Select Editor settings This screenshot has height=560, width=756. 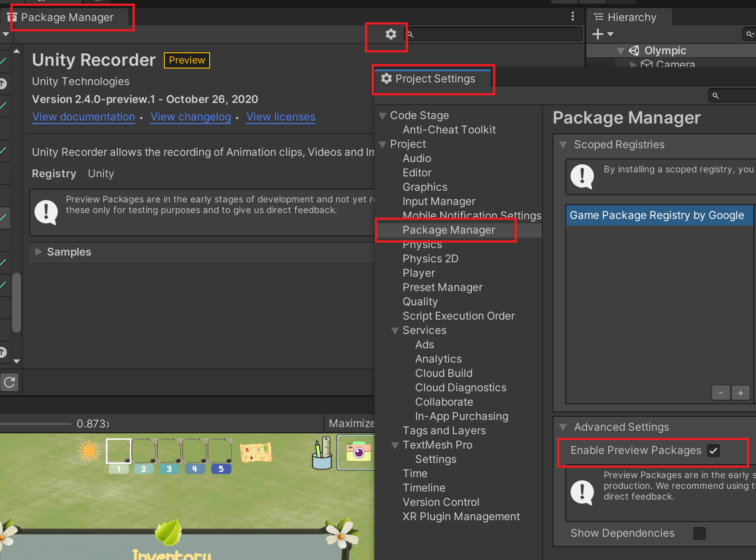[x=417, y=173]
